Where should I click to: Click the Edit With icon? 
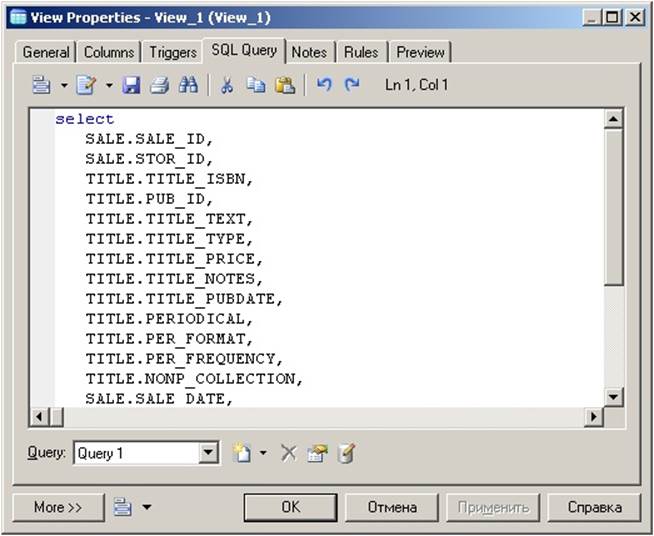86,85
